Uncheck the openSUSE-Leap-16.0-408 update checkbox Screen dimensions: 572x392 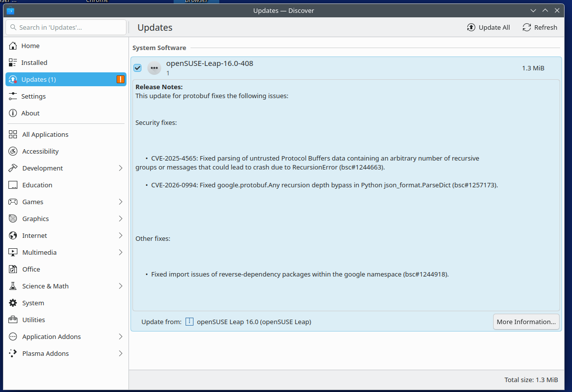137,68
